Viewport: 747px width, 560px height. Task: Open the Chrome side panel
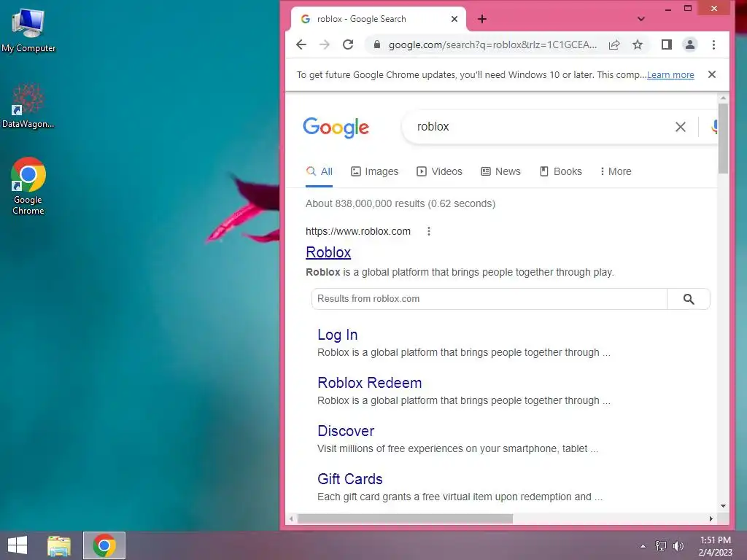click(667, 44)
